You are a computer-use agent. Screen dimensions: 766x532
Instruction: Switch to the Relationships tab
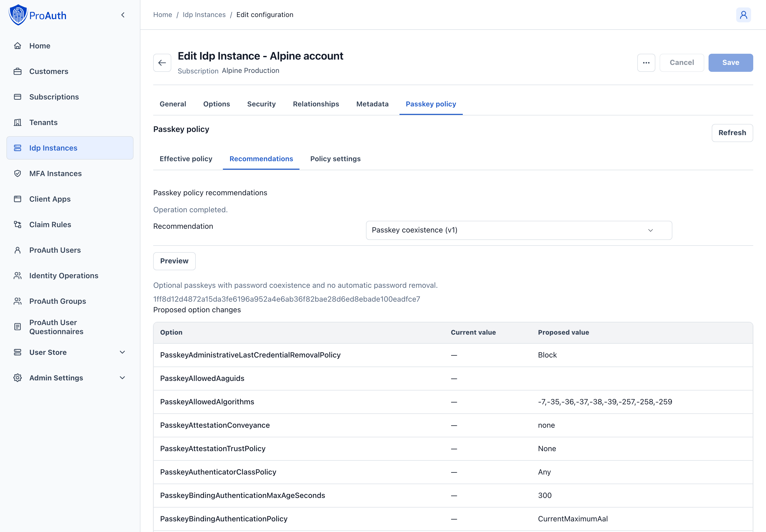pyautogui.click(x=316, y=104)
